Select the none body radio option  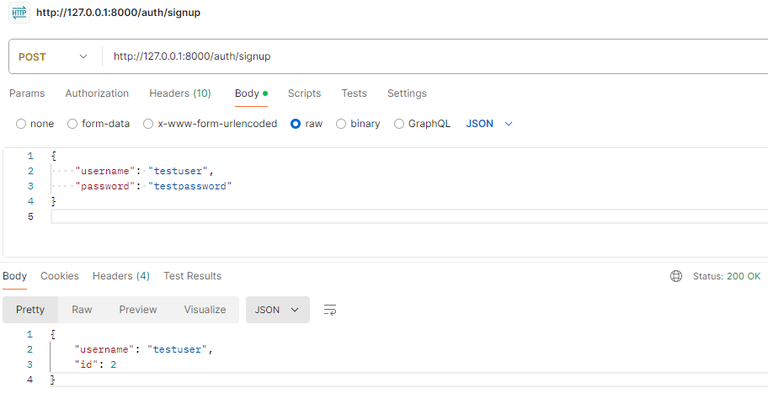click(x=21, y=124)
